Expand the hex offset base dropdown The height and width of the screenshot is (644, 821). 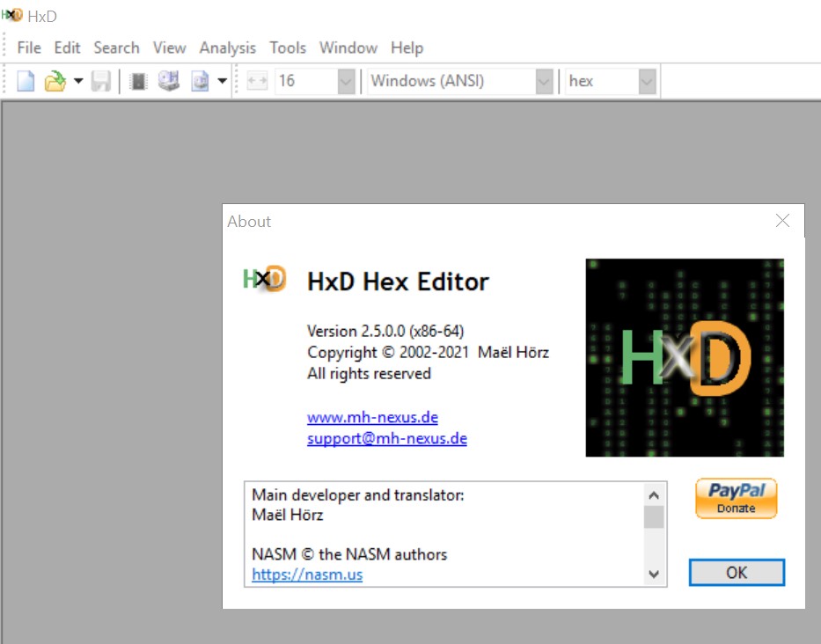point(647,82)
